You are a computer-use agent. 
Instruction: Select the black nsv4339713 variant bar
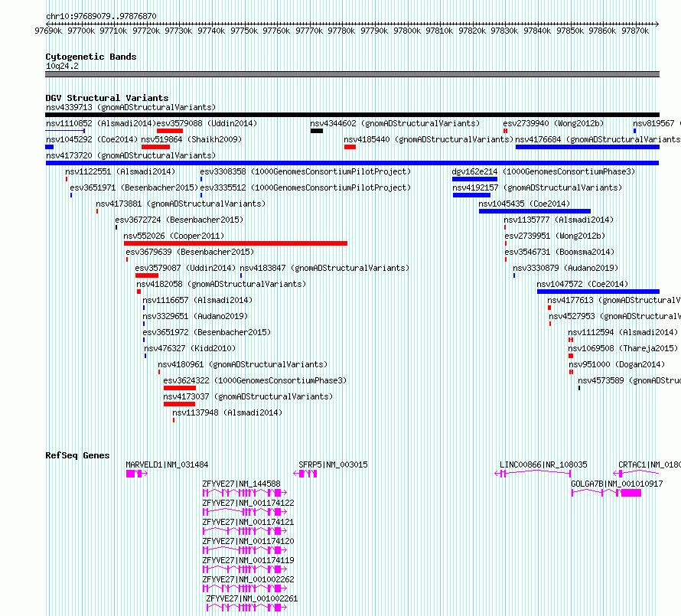click(x=352, y=115)
